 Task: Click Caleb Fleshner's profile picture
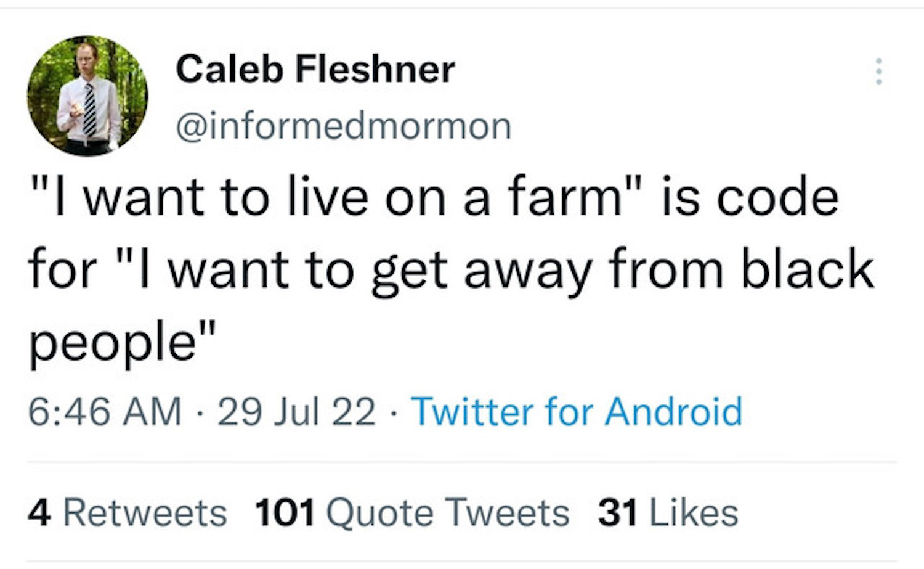tap(87, 96)
